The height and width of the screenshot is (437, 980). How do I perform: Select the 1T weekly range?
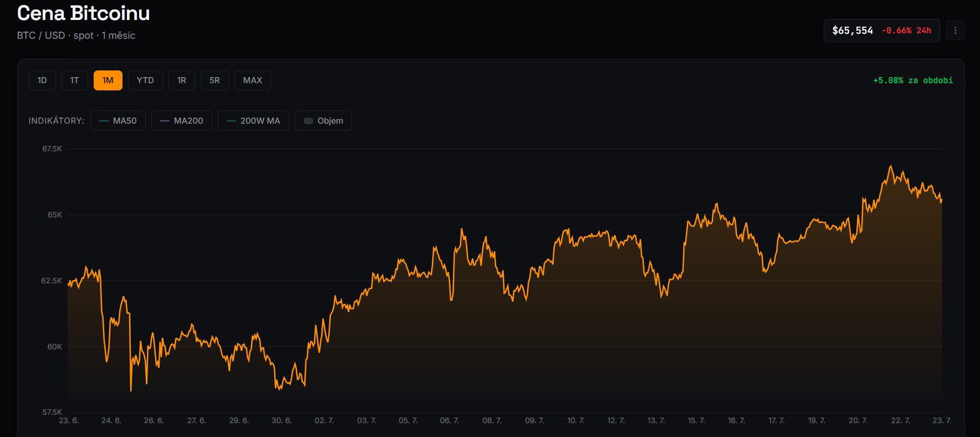tap(74, 80)
